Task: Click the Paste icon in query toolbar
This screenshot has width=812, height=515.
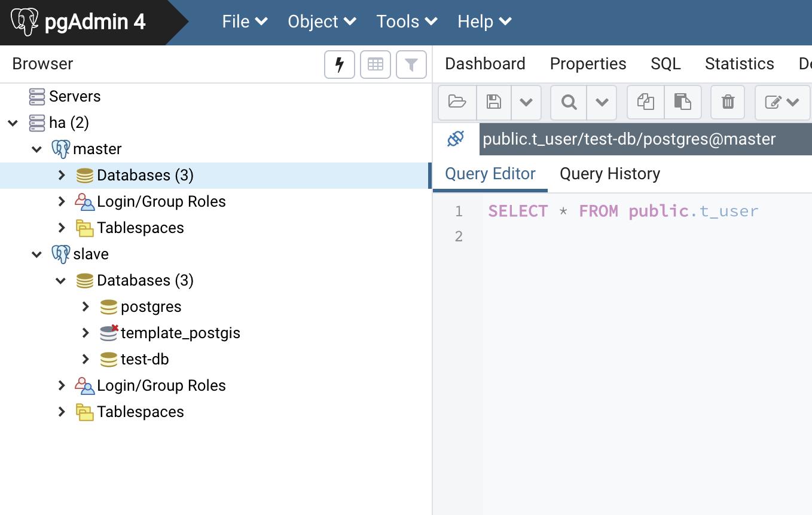Action: (683, 102)
